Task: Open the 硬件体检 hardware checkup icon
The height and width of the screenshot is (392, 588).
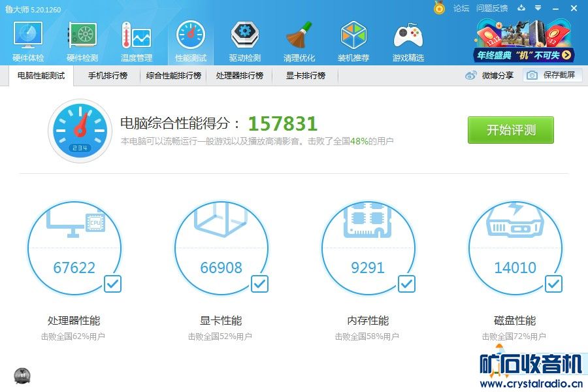Action: pyautogui.click(x=28, y=41)
